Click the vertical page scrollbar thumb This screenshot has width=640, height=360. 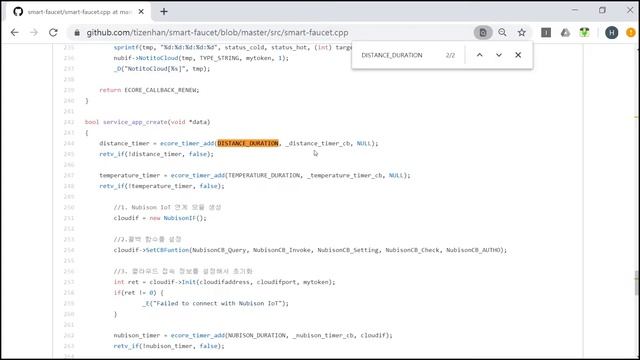click(636, 282)
